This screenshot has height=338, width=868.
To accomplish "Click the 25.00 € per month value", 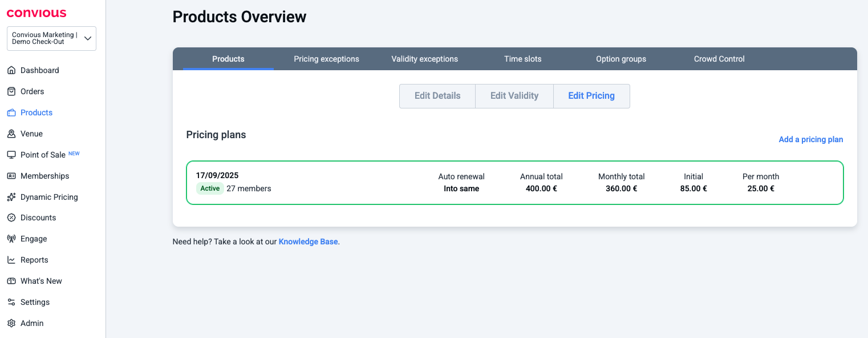I will click(761, 188).
